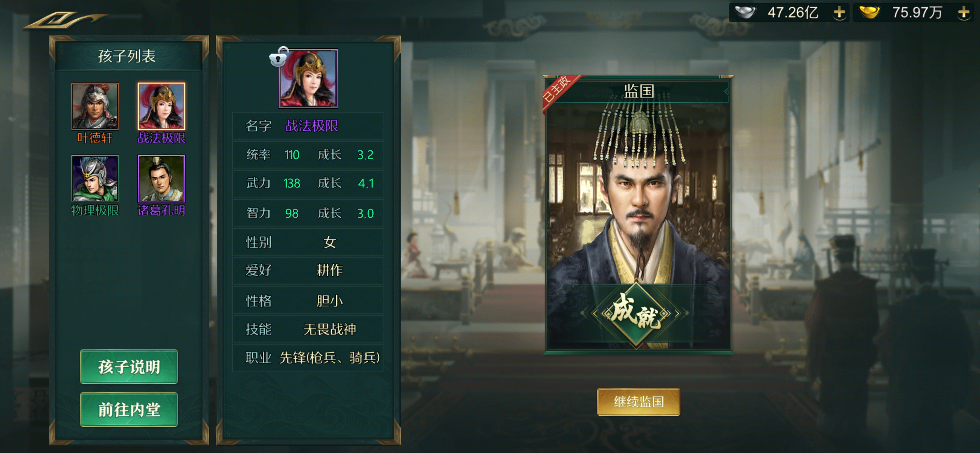This screenshot has height=453, width=980.
Task: Click the 技能 无畏战神 skill row
Action: pos(308,330)
